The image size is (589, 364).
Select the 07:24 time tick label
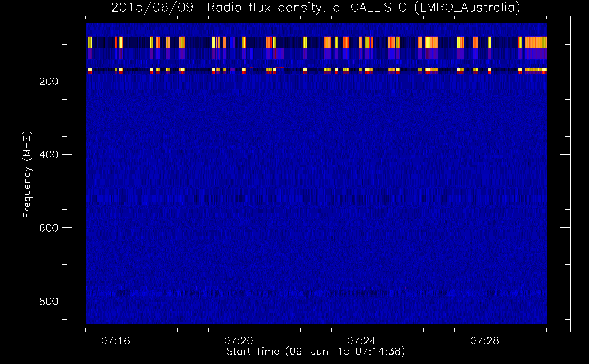361,341
